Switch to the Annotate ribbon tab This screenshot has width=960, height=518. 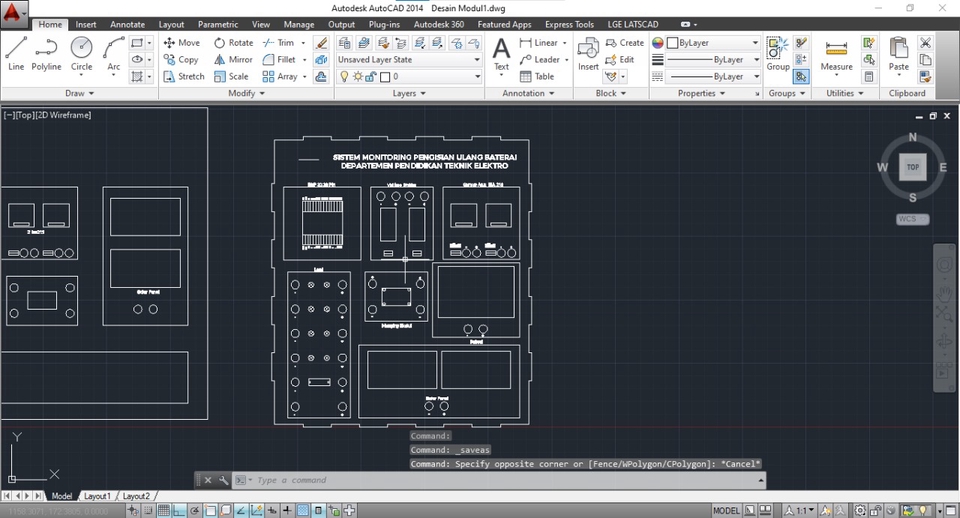point(127,24)
